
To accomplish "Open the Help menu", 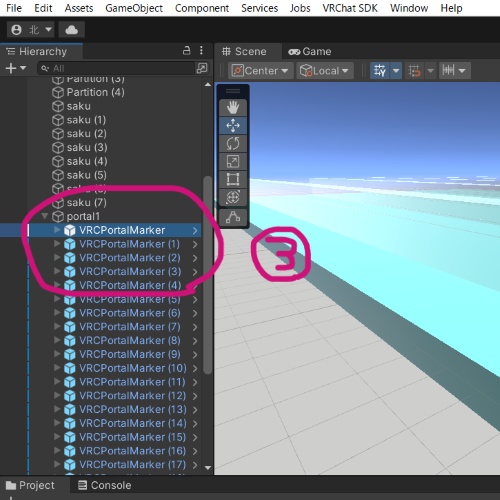I will point(451,8).
